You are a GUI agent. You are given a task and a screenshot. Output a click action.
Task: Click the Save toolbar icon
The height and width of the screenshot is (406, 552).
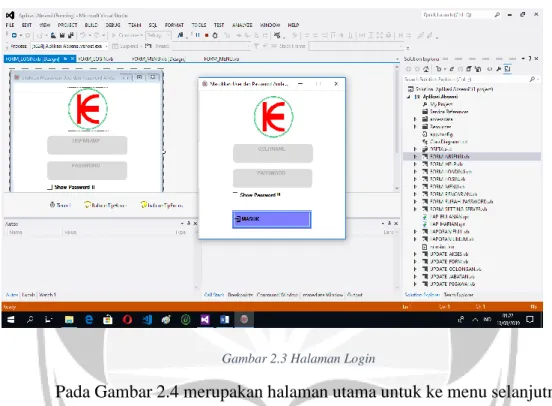(62, 35)
